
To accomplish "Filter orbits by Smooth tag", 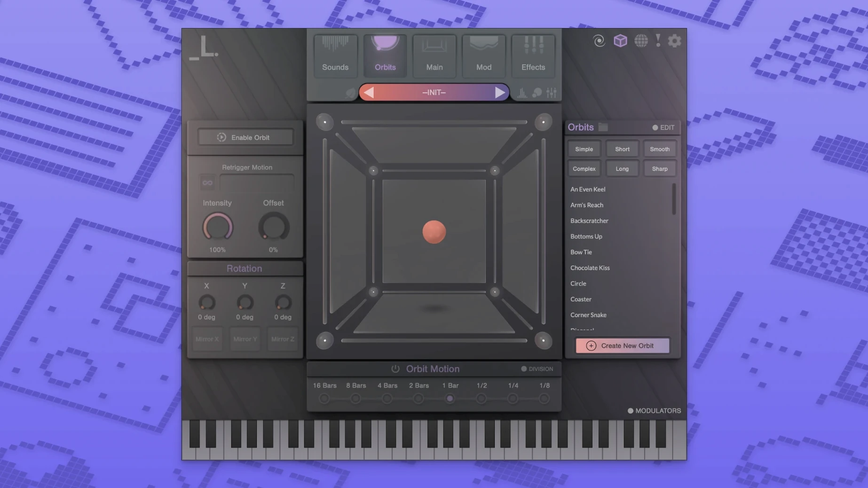I will 660,149.
